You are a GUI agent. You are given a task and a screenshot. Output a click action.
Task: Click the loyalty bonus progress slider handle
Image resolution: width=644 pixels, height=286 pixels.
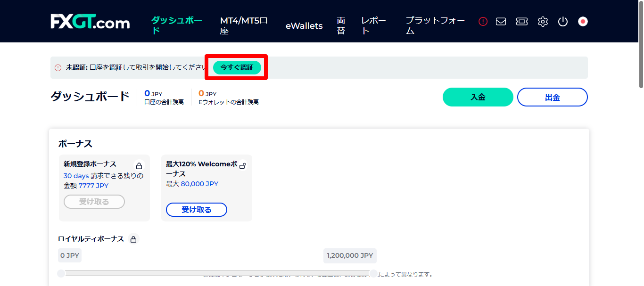62,272
